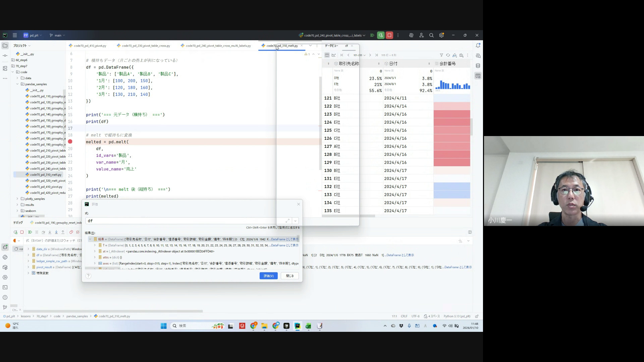Expand the pivot_result variable in debugger
Viewport: 644px width, 362px height.
point(28,267)
